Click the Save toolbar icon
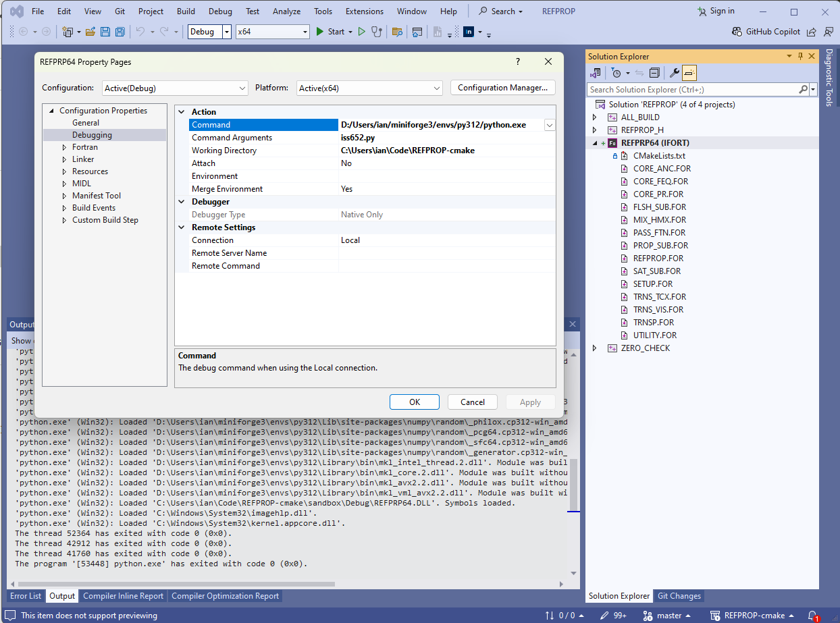The width and height of the screenshot is (840, 623). point(105,32)
